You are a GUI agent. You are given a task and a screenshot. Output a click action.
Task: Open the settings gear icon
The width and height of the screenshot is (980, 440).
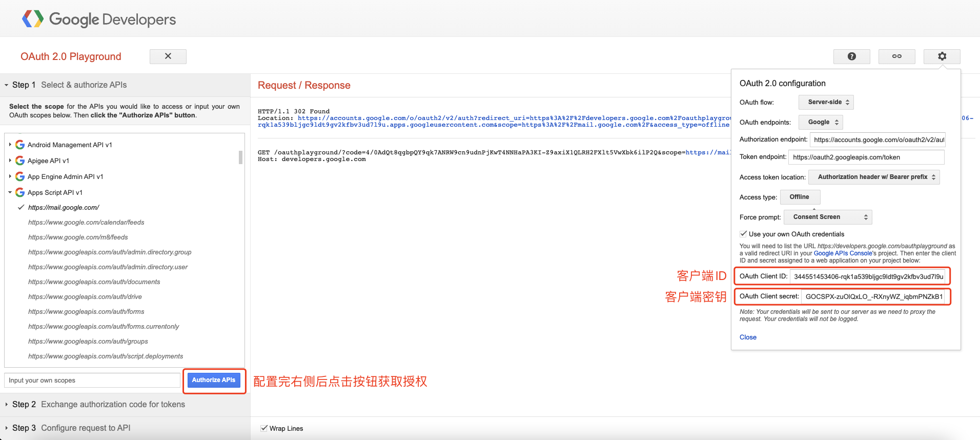[x=942, y=56]
